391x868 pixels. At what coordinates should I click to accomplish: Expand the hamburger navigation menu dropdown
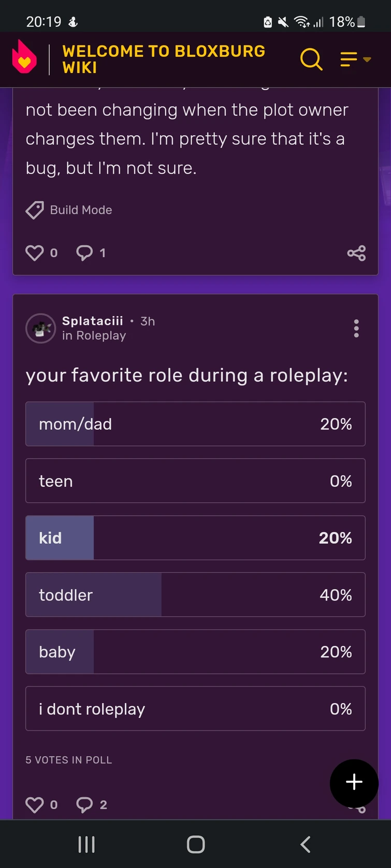355,59
